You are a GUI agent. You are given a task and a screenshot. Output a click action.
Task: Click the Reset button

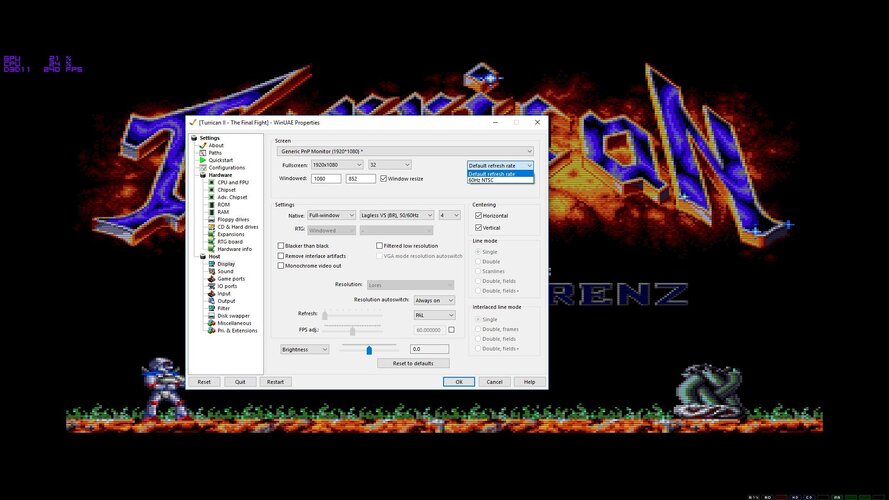click(204, 382)
